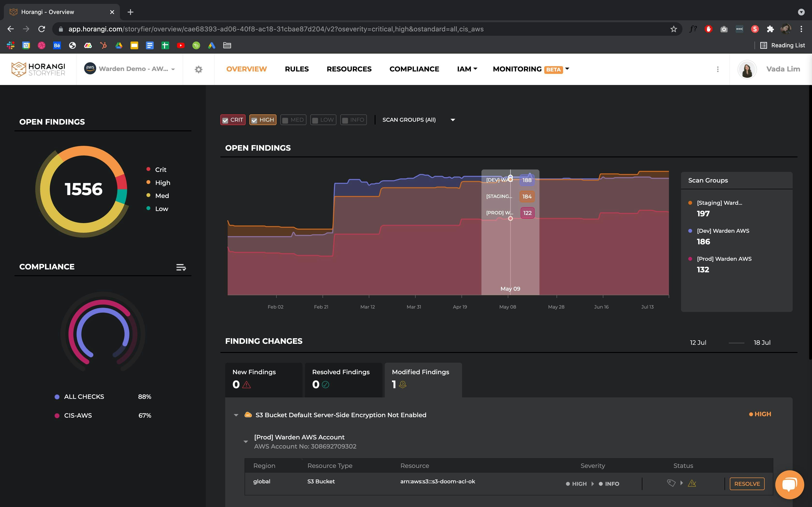This screenshot has height=507, width=812.
Task: Click the compliance sort/filter icon
Action: (182, 267)
